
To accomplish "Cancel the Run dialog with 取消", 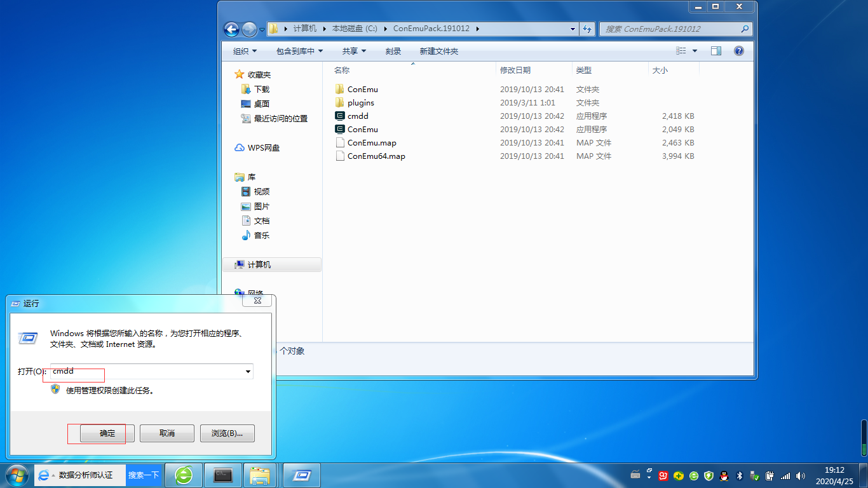I will pos(167,433).
